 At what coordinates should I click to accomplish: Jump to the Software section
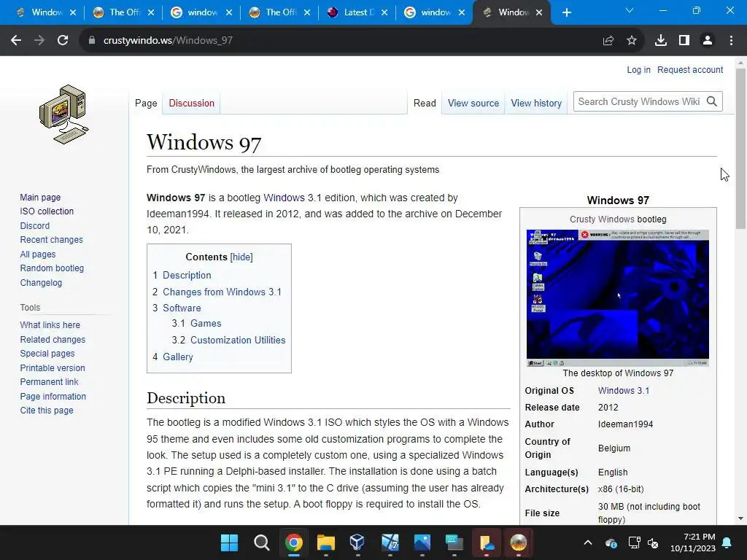(182, 308)
